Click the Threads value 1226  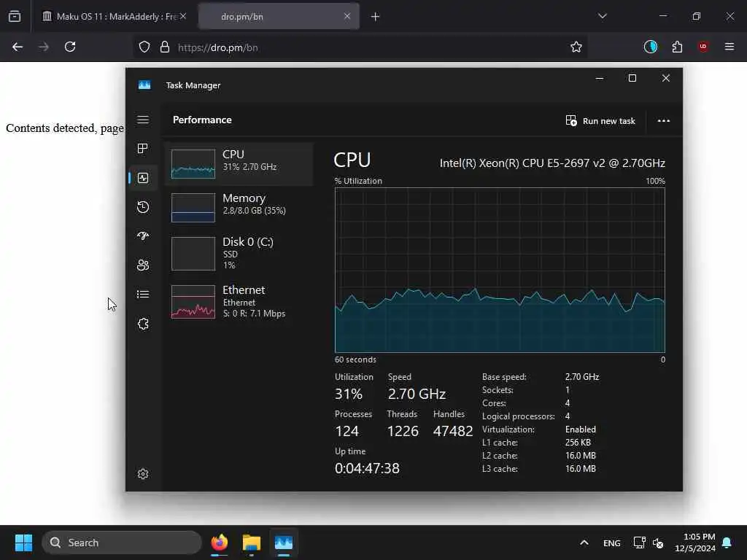coord(403,431)
